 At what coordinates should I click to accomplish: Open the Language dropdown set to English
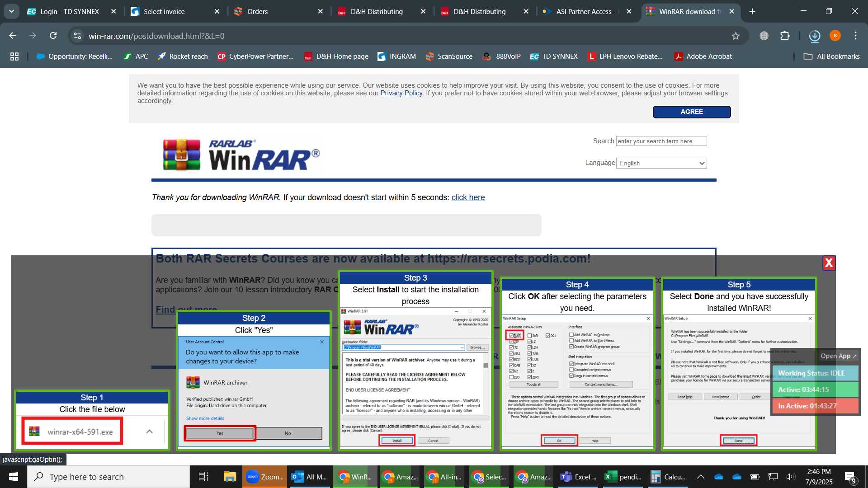tap(661, 163)
